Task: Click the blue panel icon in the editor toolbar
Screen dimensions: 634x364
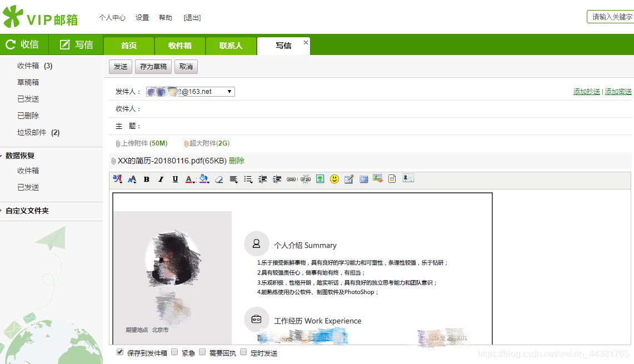Action: [363, 179]
